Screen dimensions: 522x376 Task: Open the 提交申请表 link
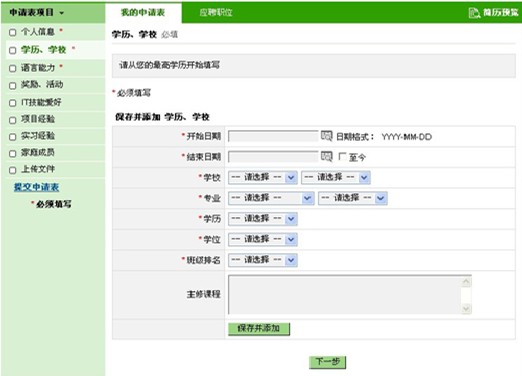[36, 187]
